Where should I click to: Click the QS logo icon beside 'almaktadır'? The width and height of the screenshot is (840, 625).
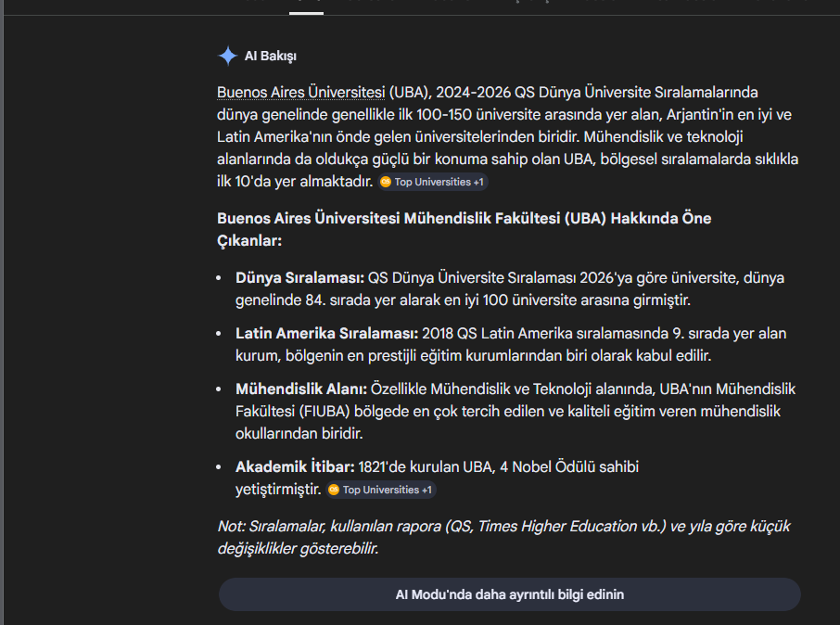[x=386, y=182]
